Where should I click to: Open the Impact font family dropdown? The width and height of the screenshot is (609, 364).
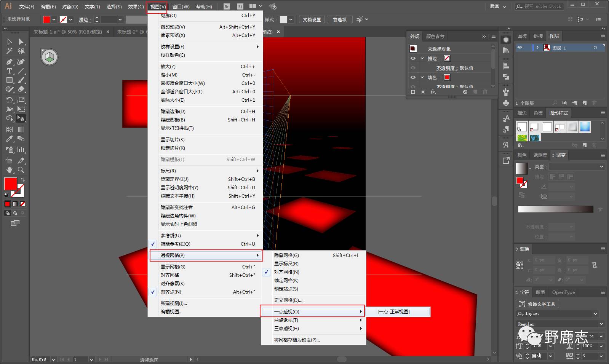(595, 314)
